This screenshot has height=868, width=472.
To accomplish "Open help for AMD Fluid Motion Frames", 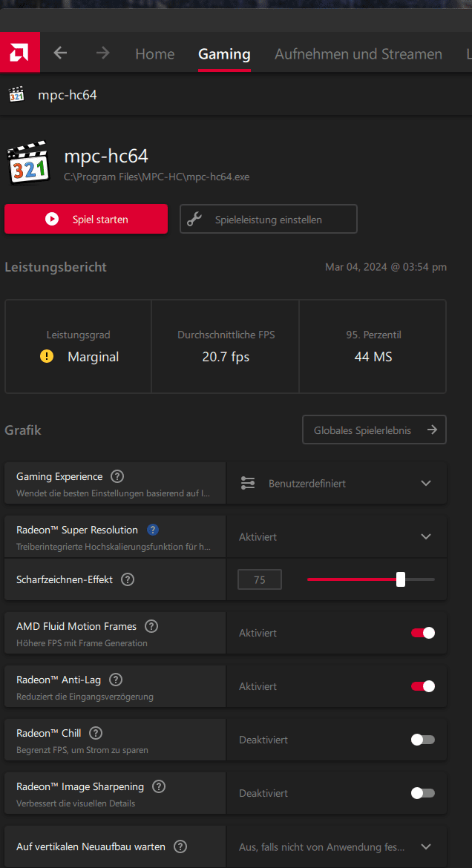I will pos(151,626).
